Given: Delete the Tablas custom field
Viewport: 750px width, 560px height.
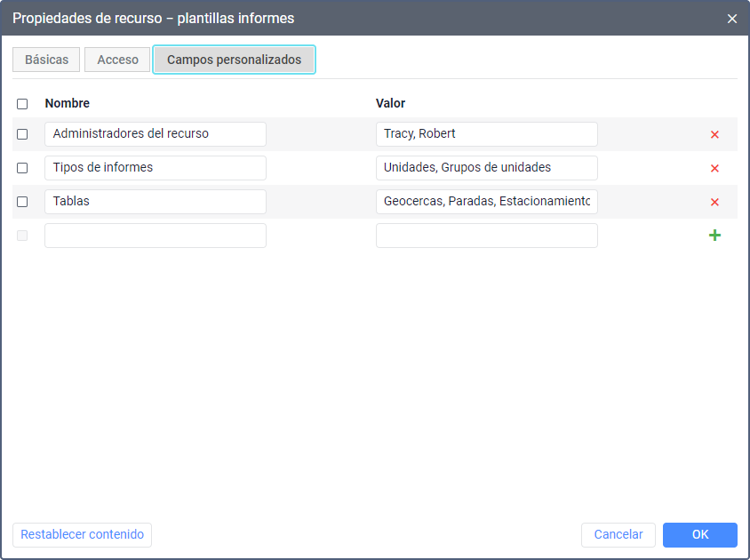Looking at the screenshot, I should [714, 203].
